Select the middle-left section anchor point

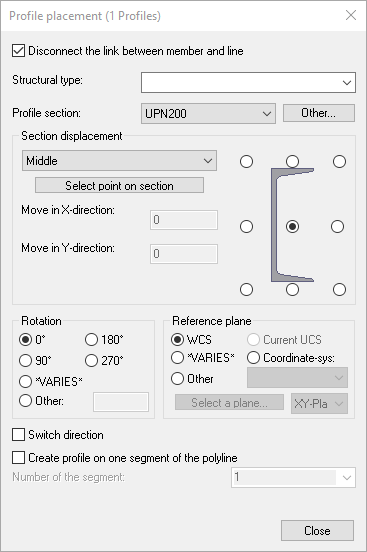[246, 226]
